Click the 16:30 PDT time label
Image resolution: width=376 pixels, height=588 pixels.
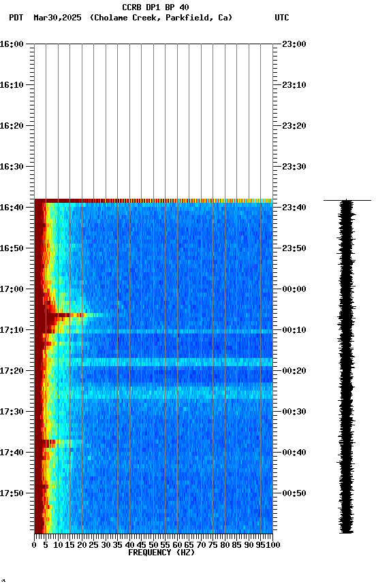click(x=12, y=167)
